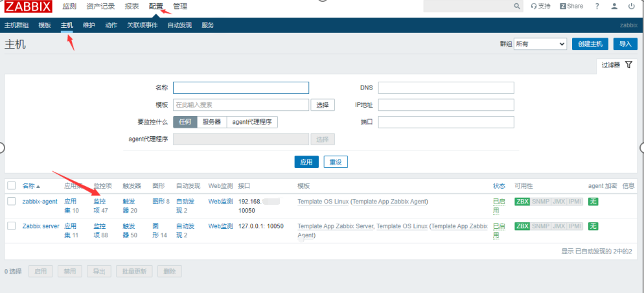The height and width of the screenshot is (293, 644).
Task: Check the Zabbix server row checkbox
Action: pyautogui.click(x=12, y=226)
